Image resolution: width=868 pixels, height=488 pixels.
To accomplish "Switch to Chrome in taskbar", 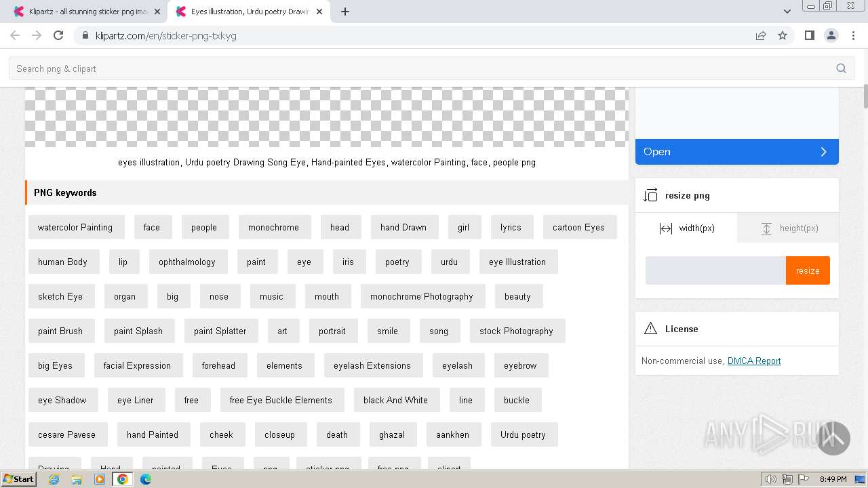I will [x=123, y=479].
